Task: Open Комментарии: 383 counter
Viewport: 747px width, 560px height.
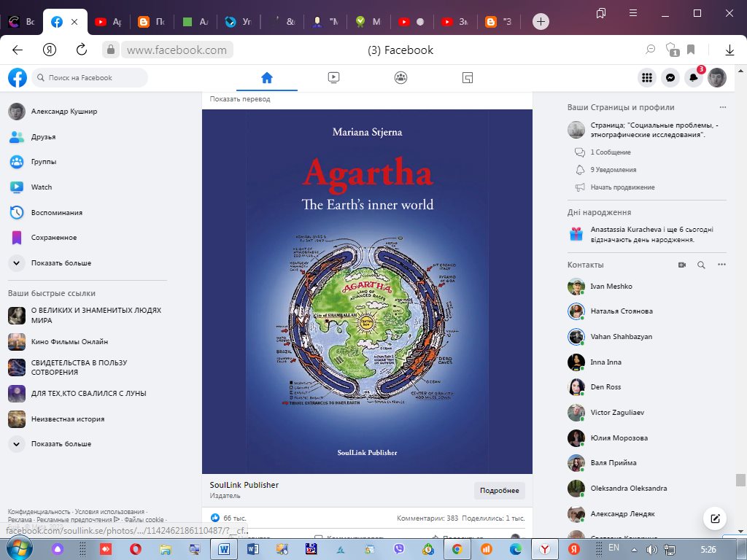Action: [x=427, y=518]
